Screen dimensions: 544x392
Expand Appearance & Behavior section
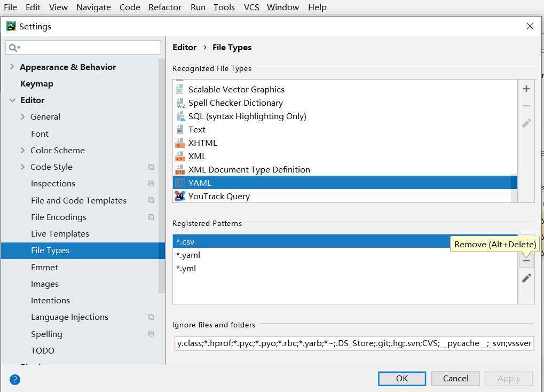[12, 67]
